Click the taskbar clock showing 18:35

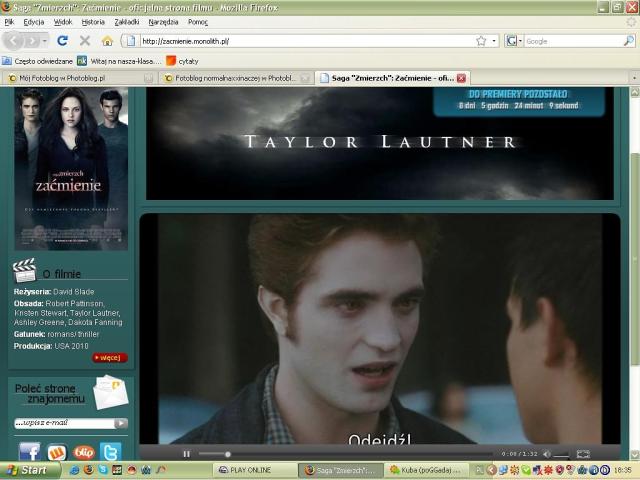coord(622,470)
